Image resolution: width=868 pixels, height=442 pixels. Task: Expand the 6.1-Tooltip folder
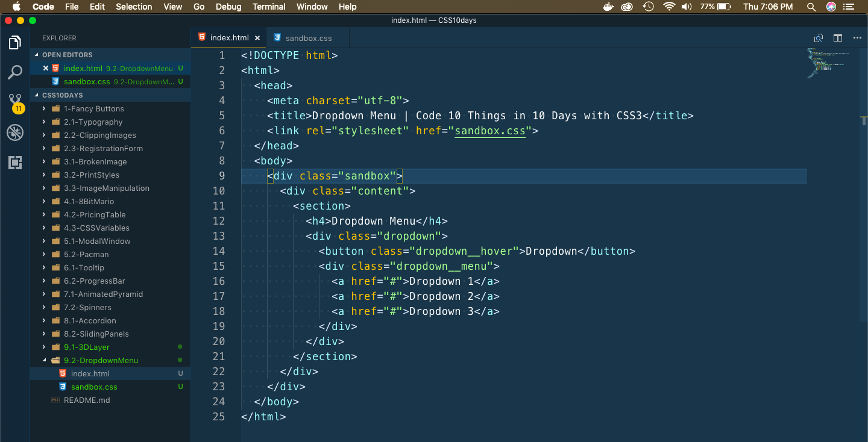[110, 267]
